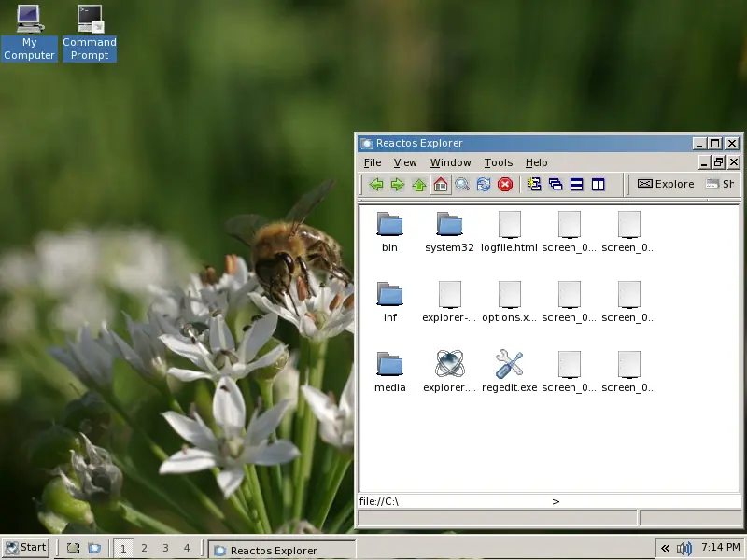
Task: Open the View menu
Action: 405,162
